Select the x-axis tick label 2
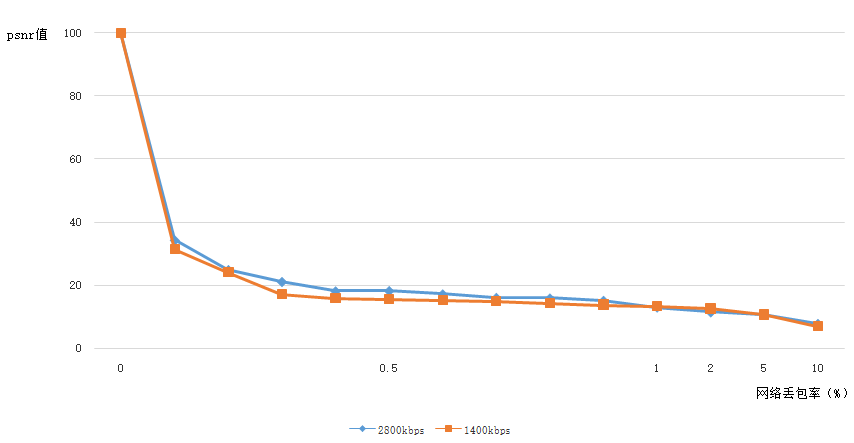The height and width of the screenshot is (443, 854). (710, 368)
